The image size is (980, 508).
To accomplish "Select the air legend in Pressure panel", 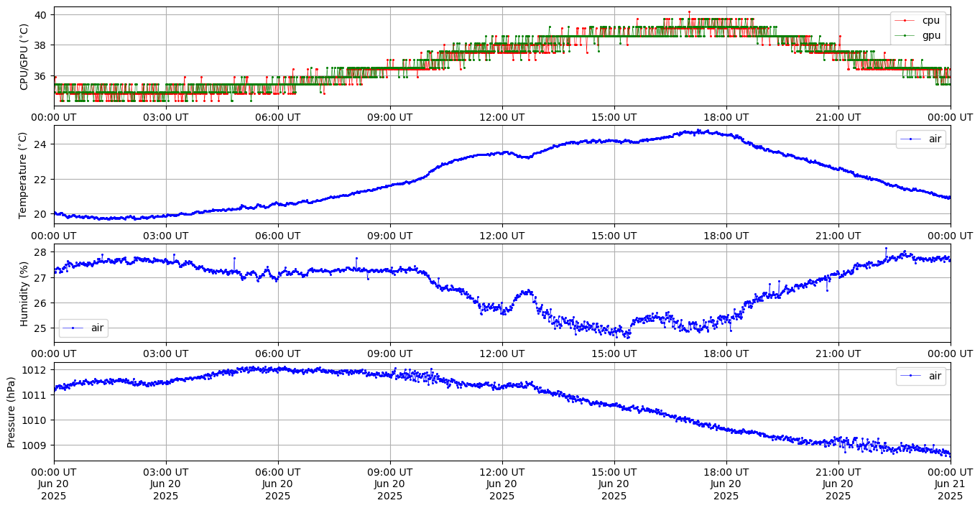I will point(921,376).
